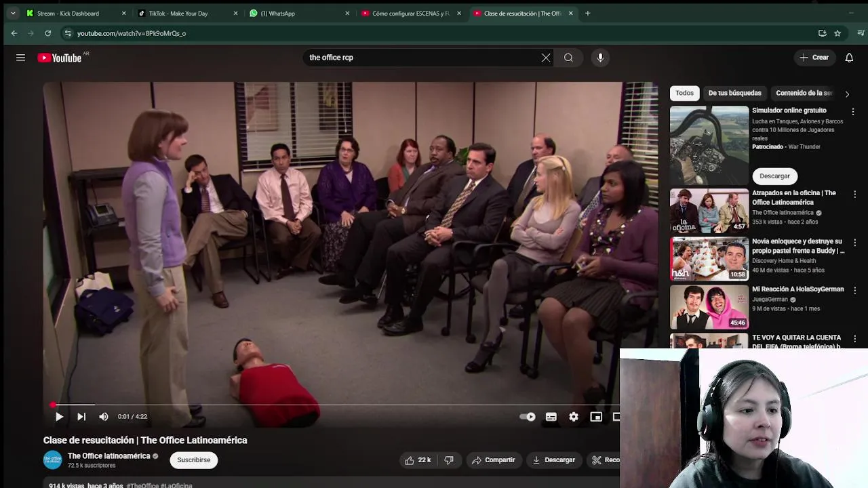This screenshot has height=488, width=868.
Task: Click Descargar on the War Thunder ad
Action: [x=774, y=176]
